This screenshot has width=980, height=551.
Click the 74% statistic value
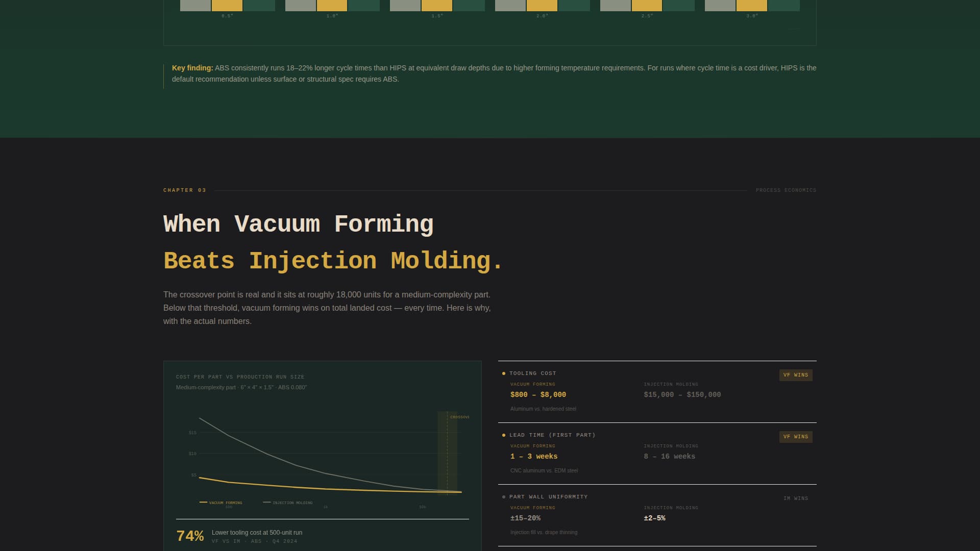point(190,535)
